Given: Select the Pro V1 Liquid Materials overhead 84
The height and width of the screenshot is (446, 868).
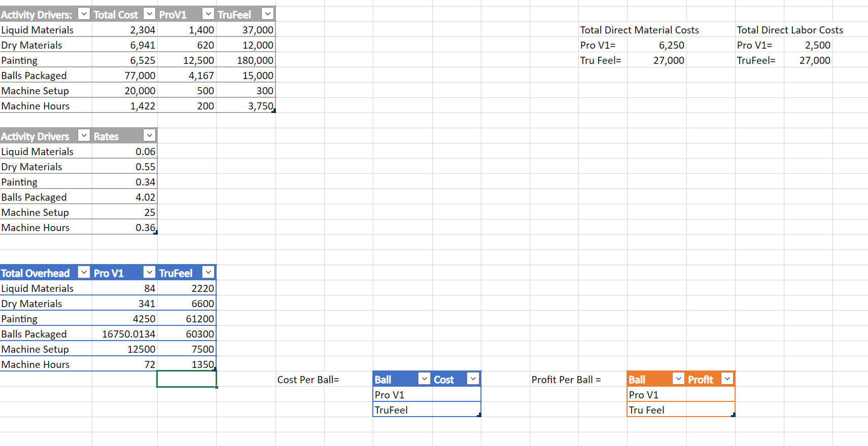Looking at the screenshot, I should click(125, 288).
